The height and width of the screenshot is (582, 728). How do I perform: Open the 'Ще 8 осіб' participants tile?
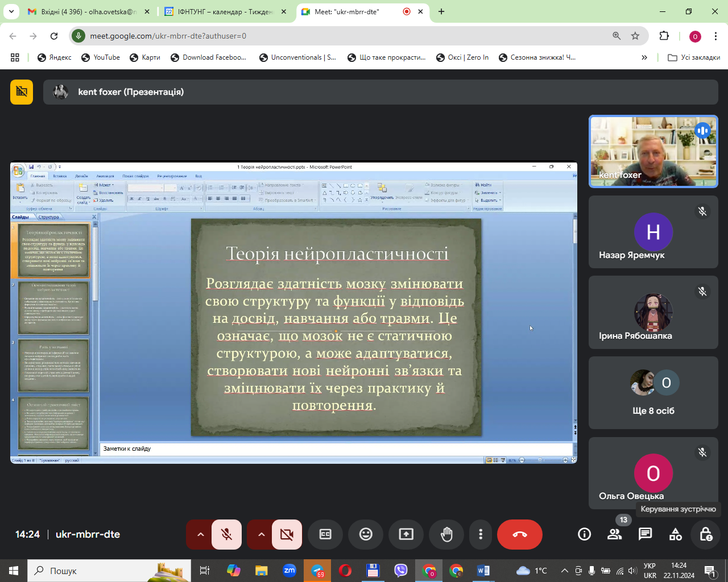click(x=653, y=393)
